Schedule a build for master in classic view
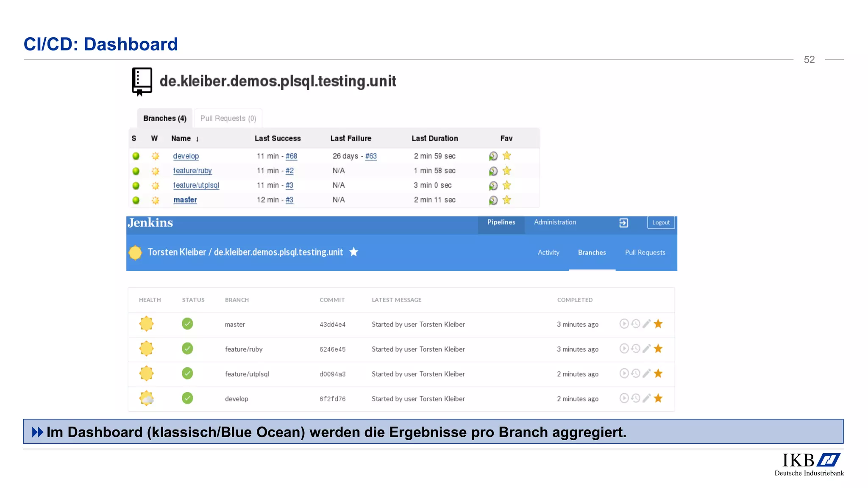 (x=493, y=200)
